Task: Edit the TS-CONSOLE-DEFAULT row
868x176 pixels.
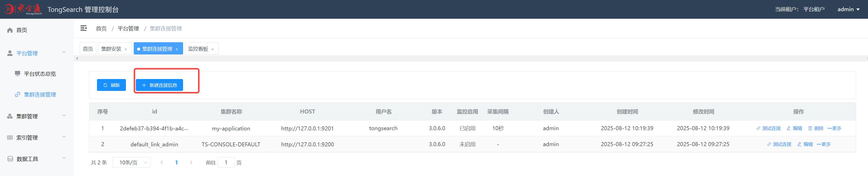Action: point(805,144)
